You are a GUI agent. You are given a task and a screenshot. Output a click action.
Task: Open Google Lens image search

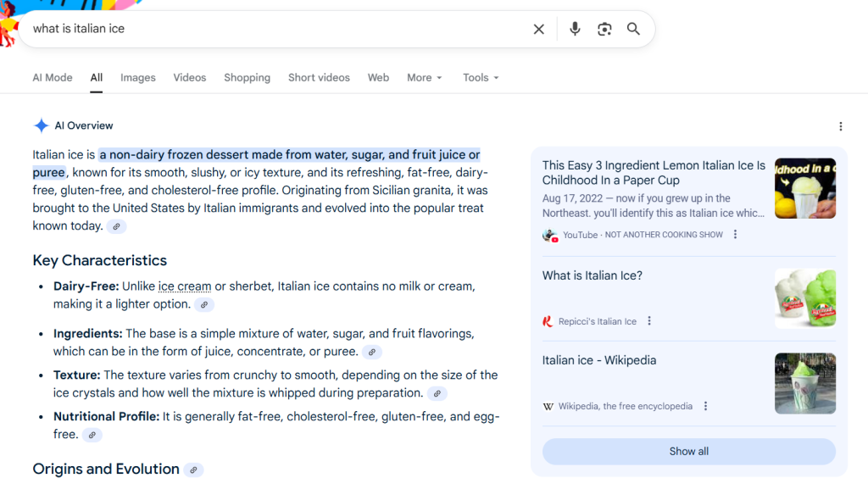click(x=604, y=29)
